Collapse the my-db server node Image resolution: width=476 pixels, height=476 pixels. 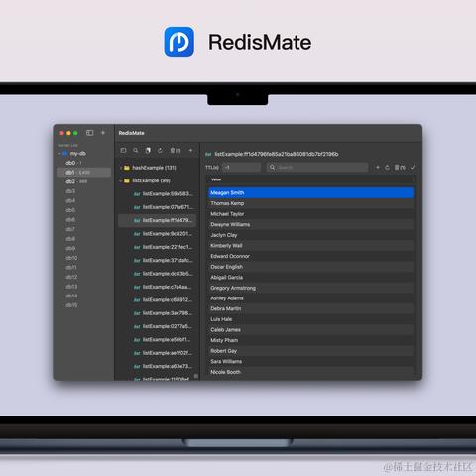coord(59,154)
